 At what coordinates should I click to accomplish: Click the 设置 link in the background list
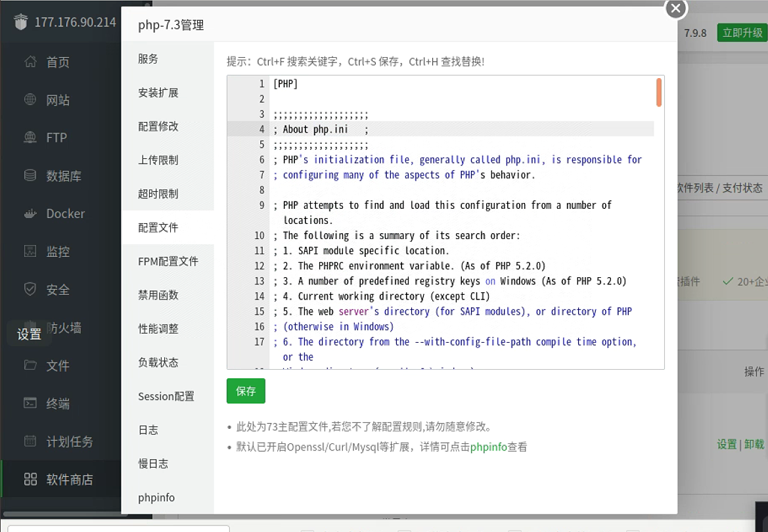[727, 444]
